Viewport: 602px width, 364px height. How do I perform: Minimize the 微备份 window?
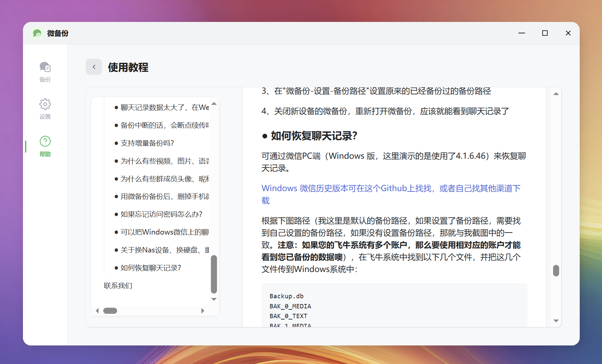coord(522,33)
